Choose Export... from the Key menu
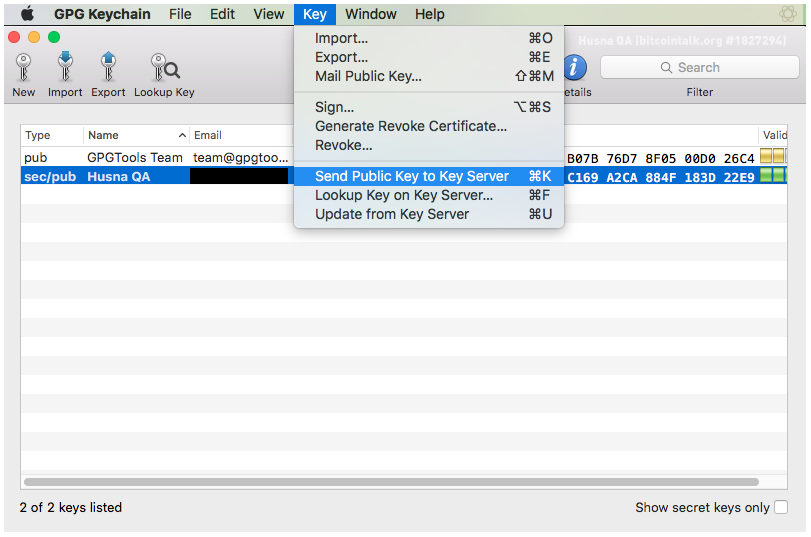Image resolution: width=811 pixels, height=537 pixels. 429,57
